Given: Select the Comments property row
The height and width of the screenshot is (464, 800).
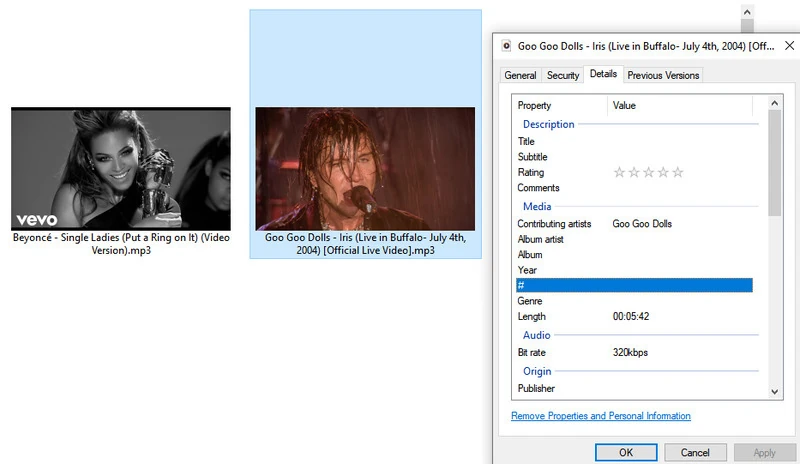Looking at the screenshot, I should [x=634, y=188].
